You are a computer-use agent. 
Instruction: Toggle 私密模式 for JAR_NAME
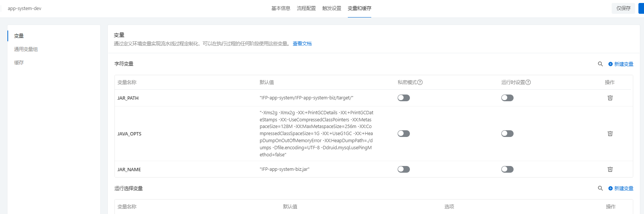(x=404, y=169)
